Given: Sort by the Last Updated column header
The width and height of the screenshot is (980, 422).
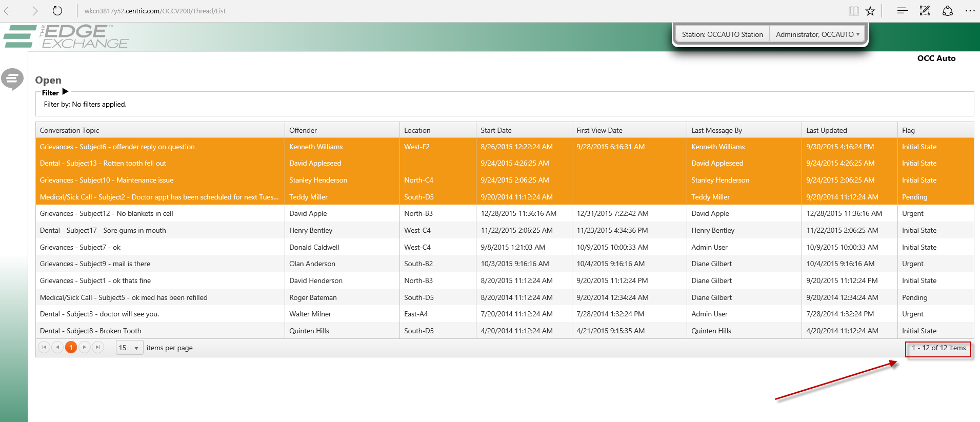Looking at the screenshot, I should tap(826, 130).
